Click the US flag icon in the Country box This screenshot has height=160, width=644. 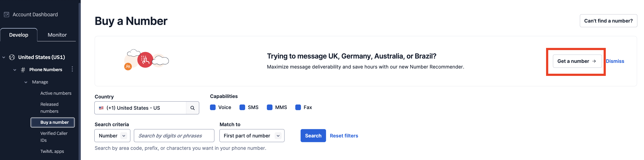pos(101,108)
